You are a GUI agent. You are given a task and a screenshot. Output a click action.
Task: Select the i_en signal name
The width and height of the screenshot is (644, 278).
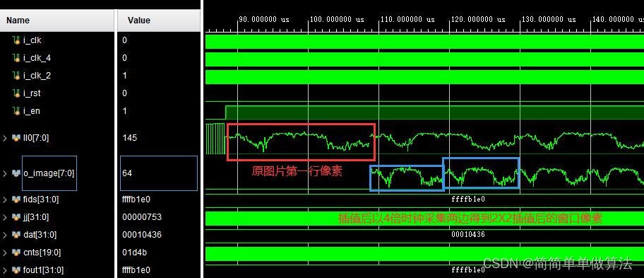coord(32,111)
